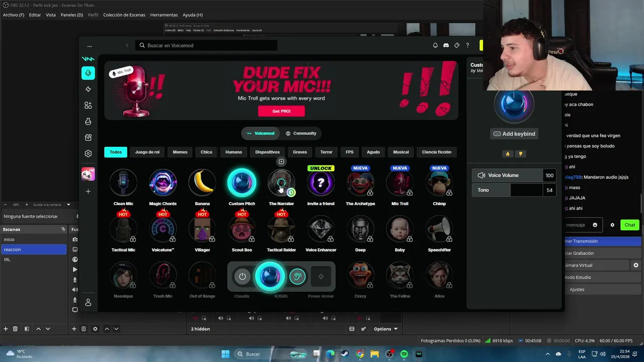Send message with Chat button
The image size is (644, 362).
click(629, 225)
